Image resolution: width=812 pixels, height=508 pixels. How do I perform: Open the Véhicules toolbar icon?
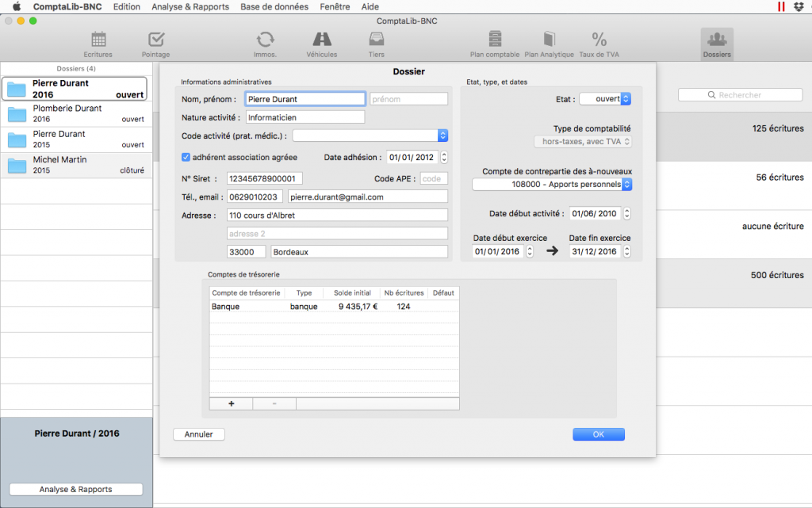point(322,44)
